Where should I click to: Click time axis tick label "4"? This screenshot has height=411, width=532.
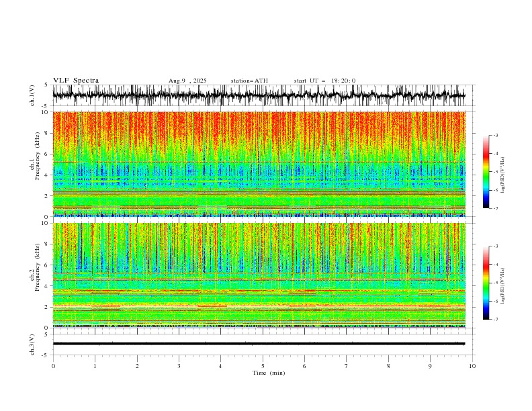(x=221, y=366)
